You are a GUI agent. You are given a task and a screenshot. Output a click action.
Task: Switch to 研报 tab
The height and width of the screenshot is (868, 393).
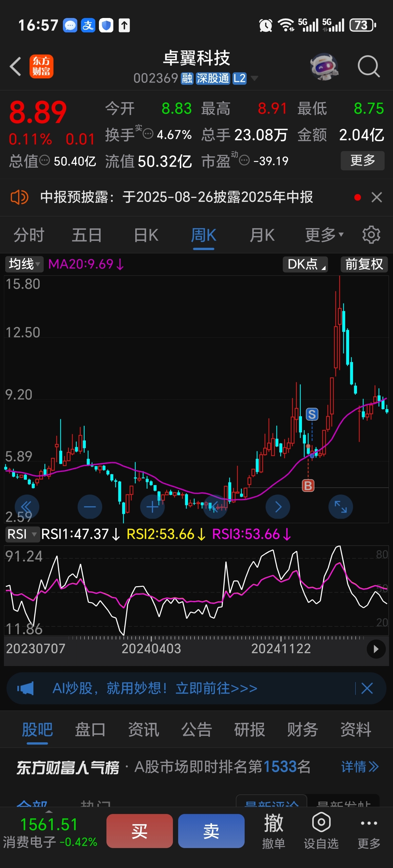[x=250, y=730]
